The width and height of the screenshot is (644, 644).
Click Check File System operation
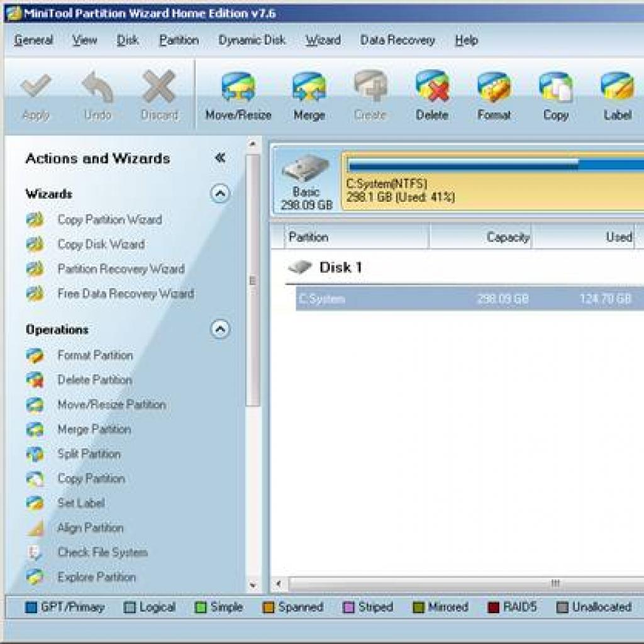point(103,552)
